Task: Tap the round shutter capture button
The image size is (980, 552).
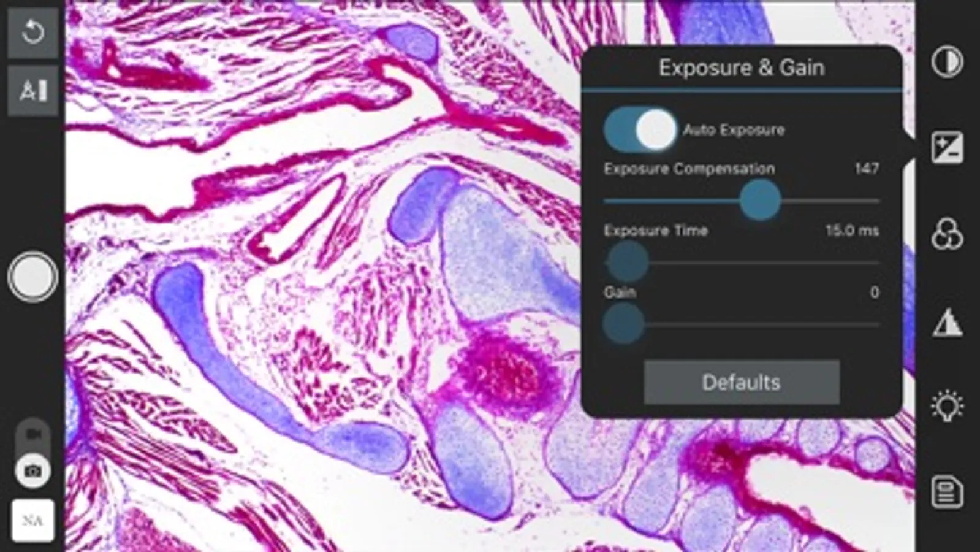Action: pyautogui.click(x=32, y=277)
